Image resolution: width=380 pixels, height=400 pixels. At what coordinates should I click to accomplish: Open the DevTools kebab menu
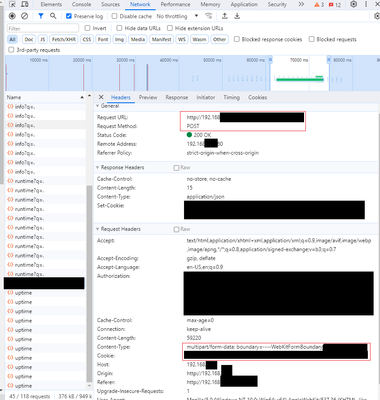coord(366,4)
